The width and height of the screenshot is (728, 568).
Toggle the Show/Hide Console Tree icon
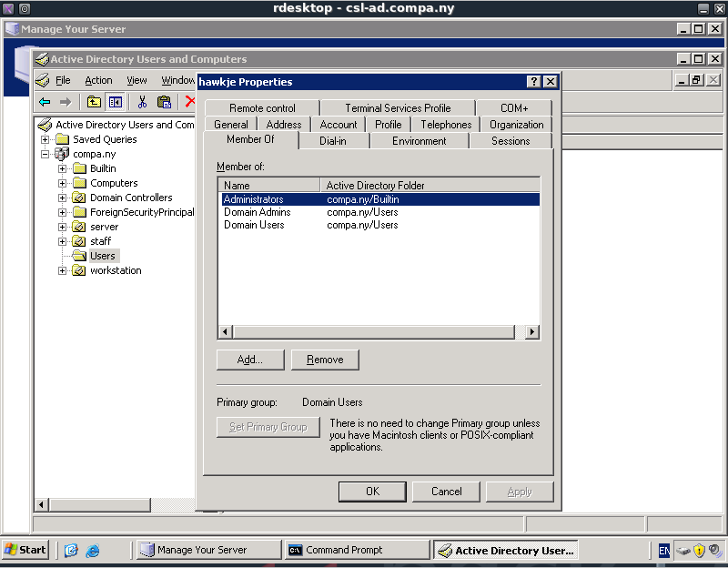coord(116,102)
